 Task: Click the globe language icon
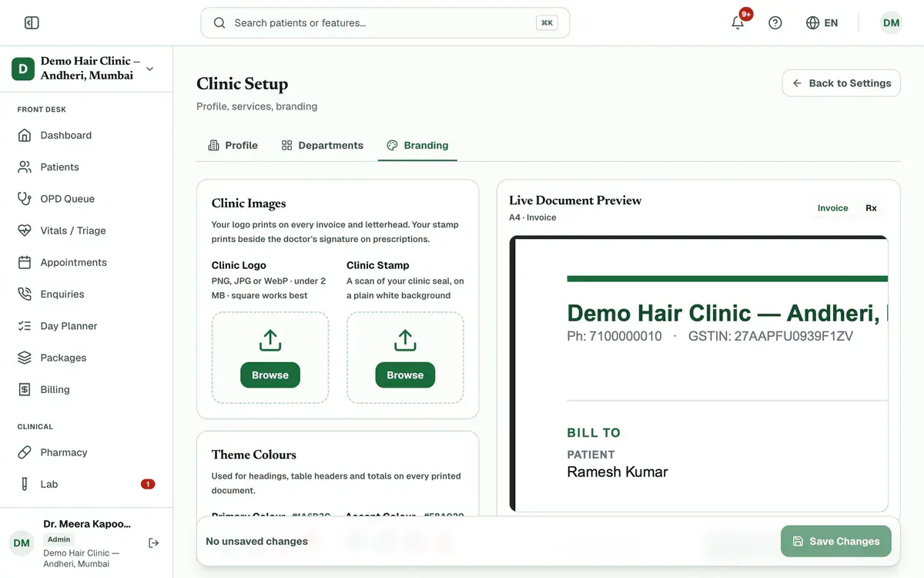coord(812,23)
